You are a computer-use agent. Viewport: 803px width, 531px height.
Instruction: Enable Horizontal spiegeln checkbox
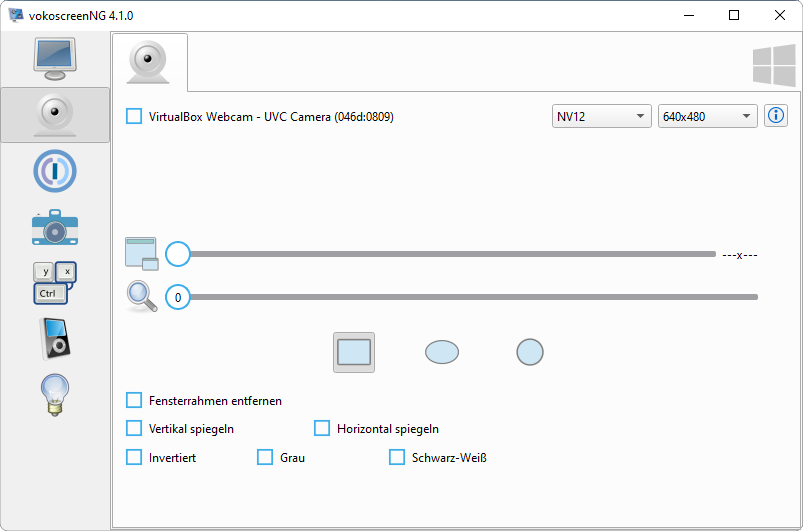[x=322, y=428]
